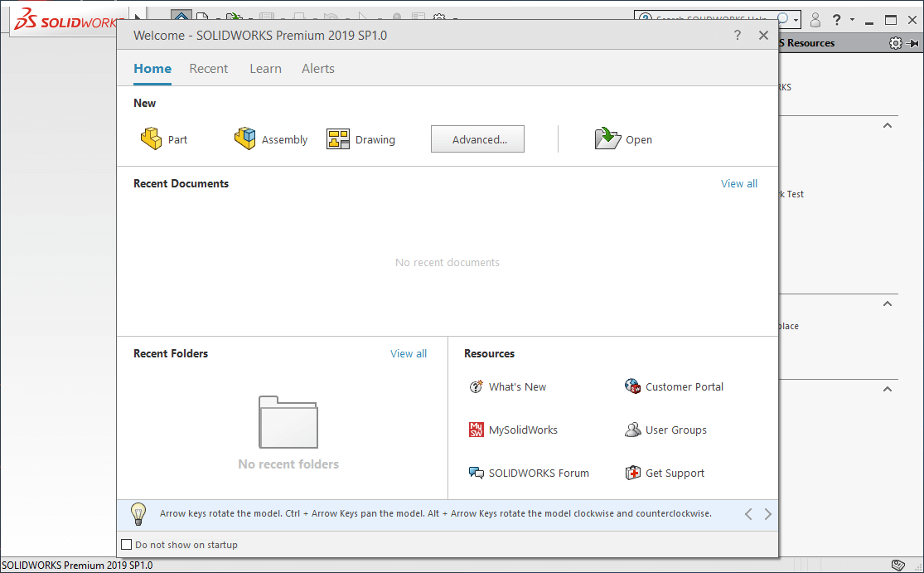Click Options gear in top toolbar
The height and width of the screenshot is (573, 924).
point(439,17)
